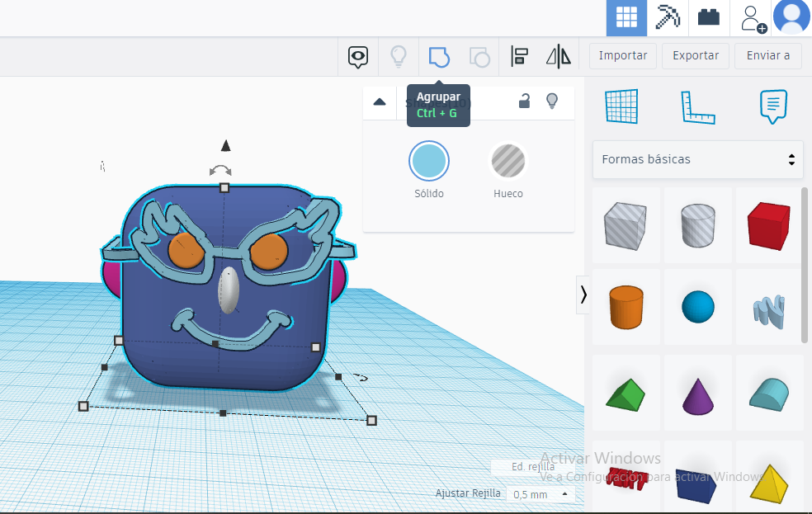Open the notes panel icon
The image size is (812, 514).
click(774, 106)
